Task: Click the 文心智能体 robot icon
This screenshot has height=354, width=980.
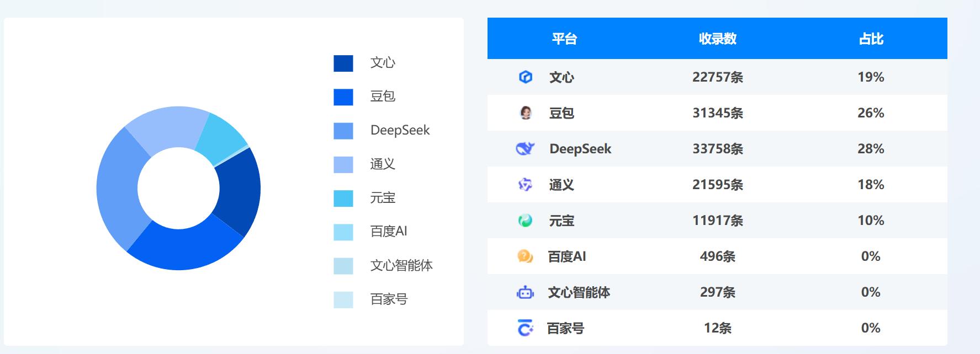Action: click(525, 292)
